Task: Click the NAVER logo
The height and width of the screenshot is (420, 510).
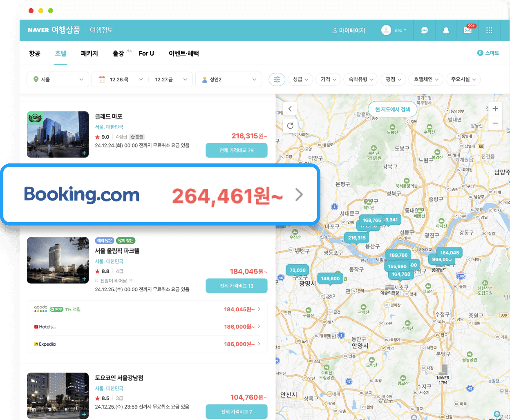Action: (x=38, y=30)
